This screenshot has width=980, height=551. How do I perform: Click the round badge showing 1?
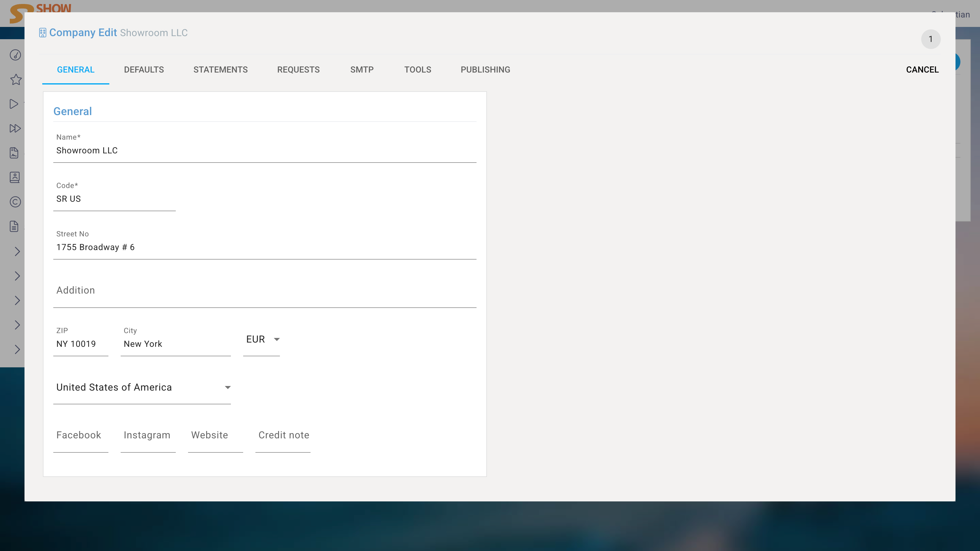click(931, 39)
